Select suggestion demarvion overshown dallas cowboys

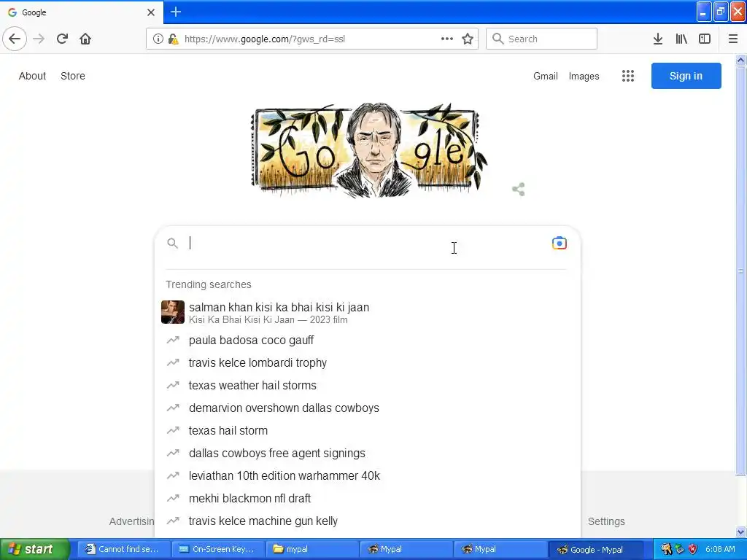coord(368,408)
